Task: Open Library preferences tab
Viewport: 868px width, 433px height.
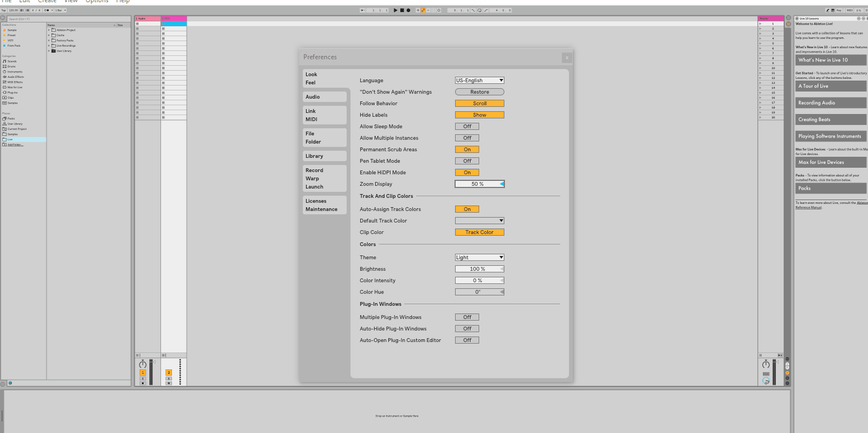Action: 325,156
